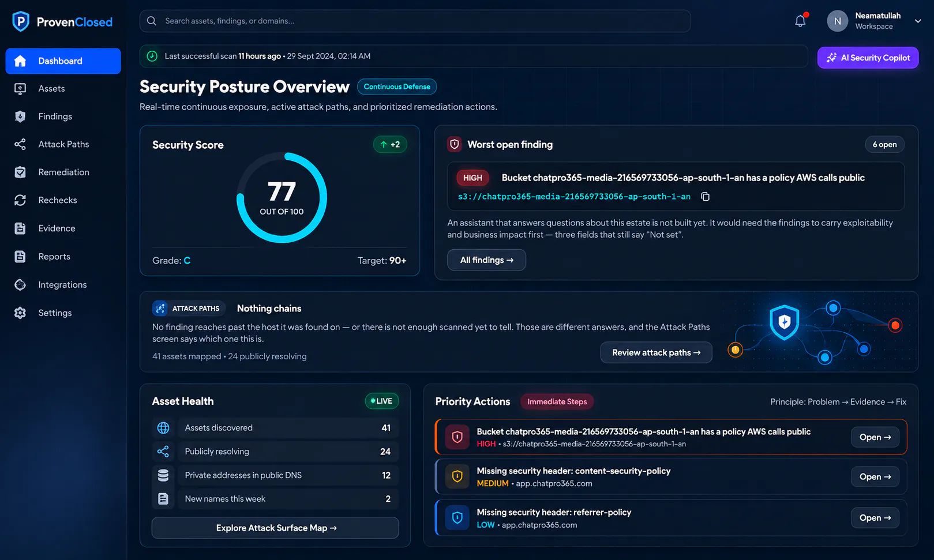Click the All findings button
934x560 pixels.
486,260
